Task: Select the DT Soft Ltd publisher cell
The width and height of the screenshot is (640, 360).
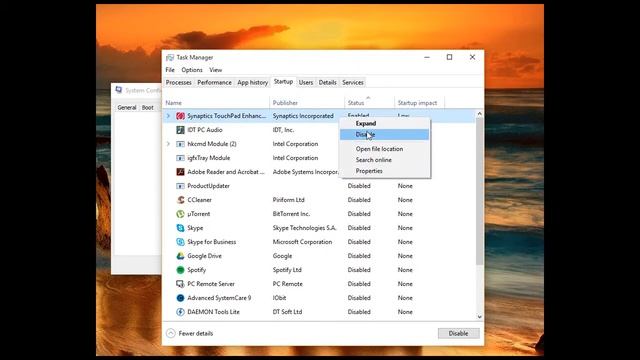Action: coord(287,312)
